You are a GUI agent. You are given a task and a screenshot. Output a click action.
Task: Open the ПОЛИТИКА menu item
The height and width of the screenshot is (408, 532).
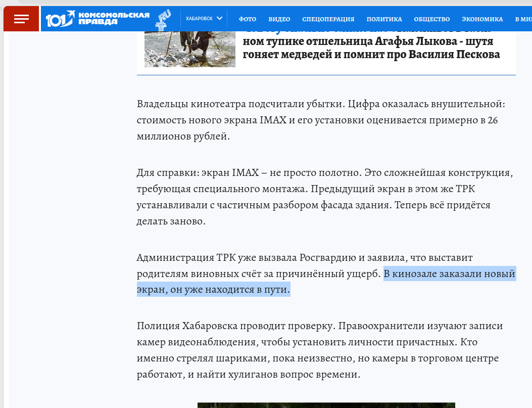click(384, 19)
